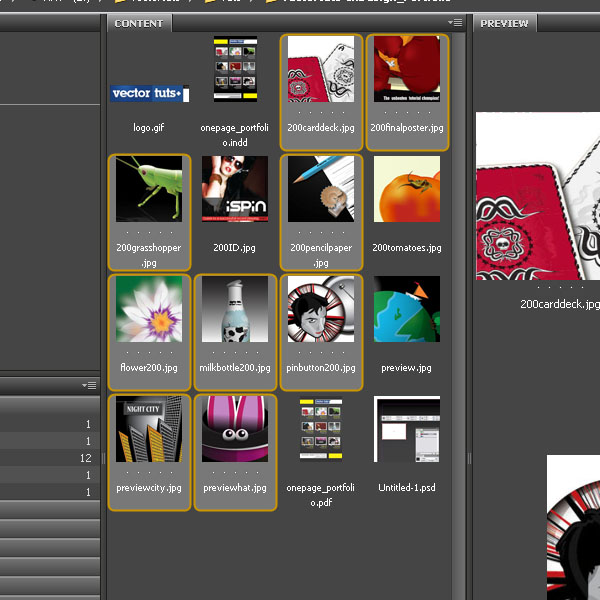Click the 200ID.jpg filename label
The image size is (600, 600).
(x=235, y=248)
